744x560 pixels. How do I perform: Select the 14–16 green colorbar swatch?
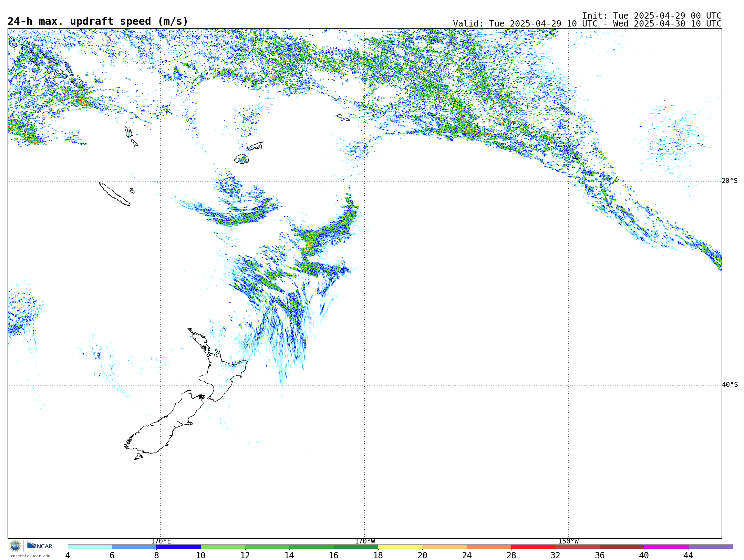(312, 547)
